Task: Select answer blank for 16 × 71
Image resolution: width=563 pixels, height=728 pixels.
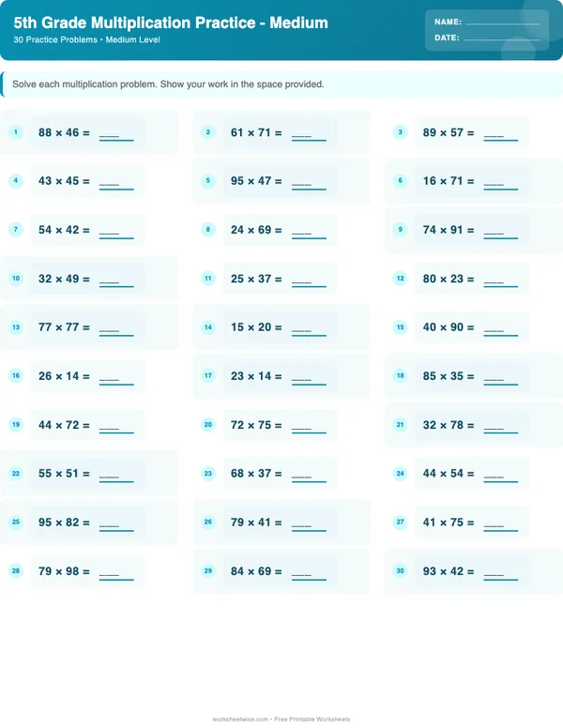Action: coord(500,185)
